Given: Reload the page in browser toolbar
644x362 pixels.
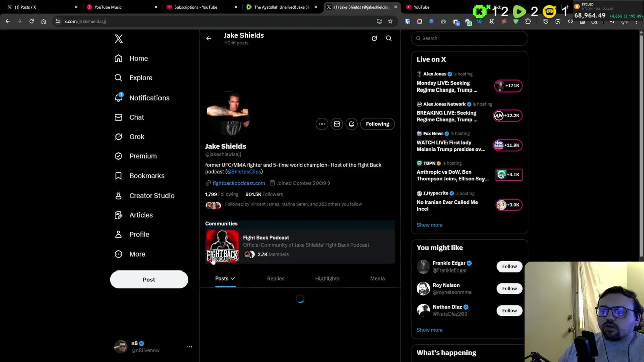Looking at the screenshot, I should [x=31, y=21].
